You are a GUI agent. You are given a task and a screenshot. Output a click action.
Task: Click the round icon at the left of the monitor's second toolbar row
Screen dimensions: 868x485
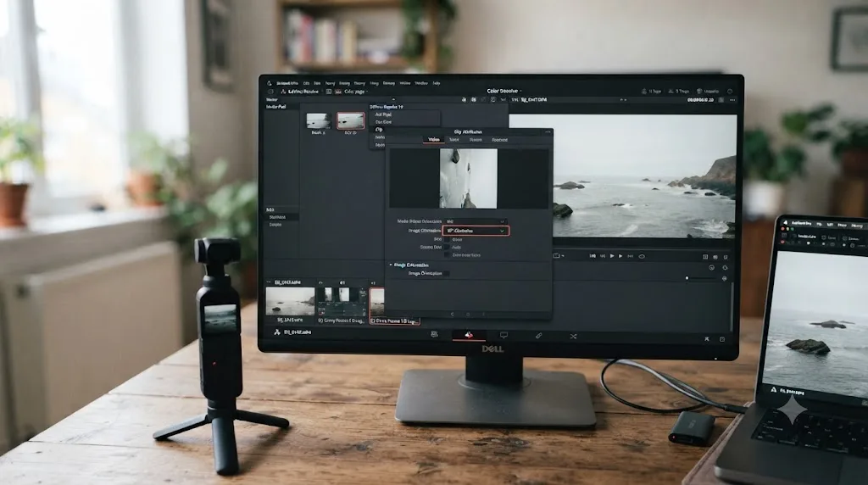pos(270,92)
